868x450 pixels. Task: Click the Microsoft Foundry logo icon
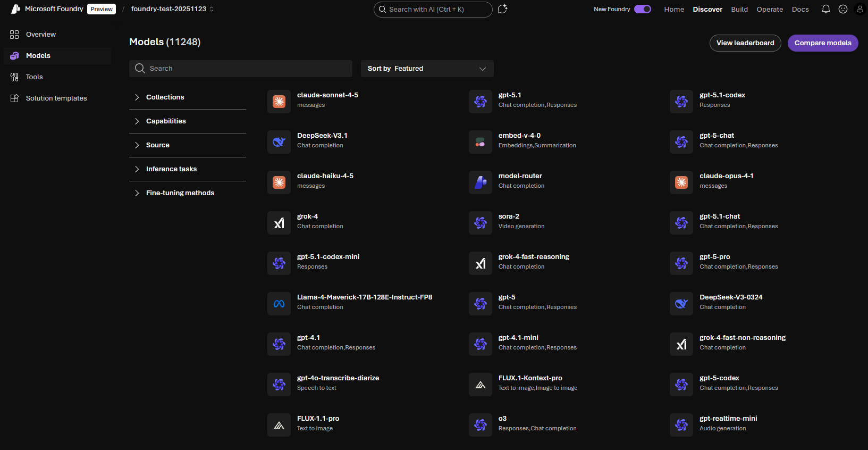click(x=15, y=9)
